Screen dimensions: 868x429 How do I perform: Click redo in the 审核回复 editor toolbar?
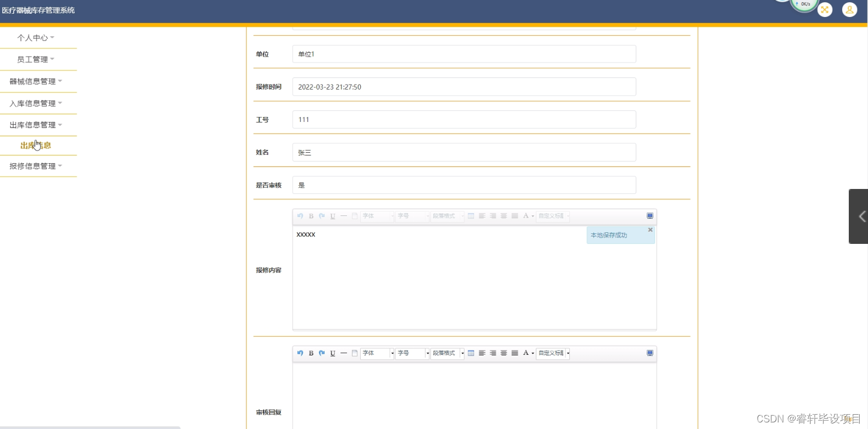[x=322, y=353]
